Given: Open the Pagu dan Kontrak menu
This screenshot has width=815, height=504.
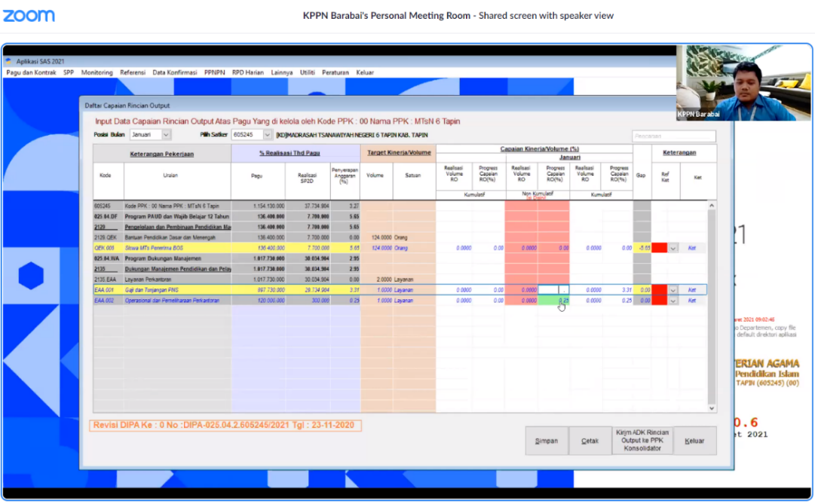Looking at the screenshot, I should click(x=31, y=73).
